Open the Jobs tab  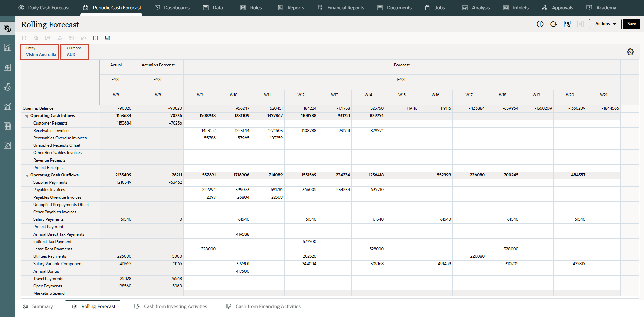pos(435,8)
